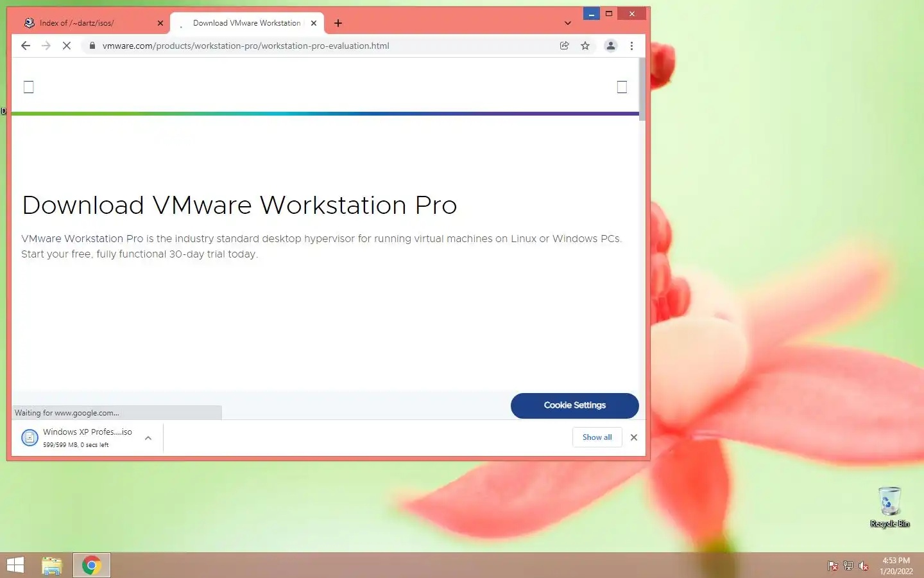Open the tab search chevron
The width and height of the screenshot is (924, 578).
click(x=568, y=23)
